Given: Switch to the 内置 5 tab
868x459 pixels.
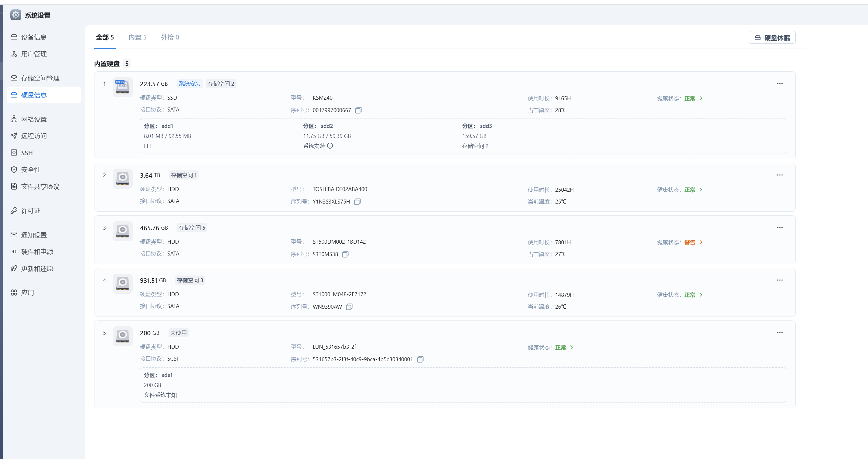Looking at the screenshot, I should tap(137, 37).
